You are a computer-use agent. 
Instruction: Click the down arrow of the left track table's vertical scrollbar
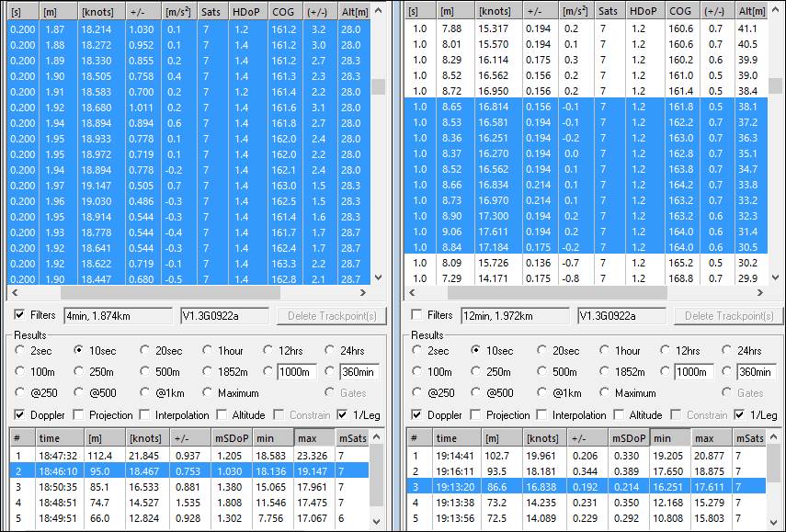click(x=378, y=277)
